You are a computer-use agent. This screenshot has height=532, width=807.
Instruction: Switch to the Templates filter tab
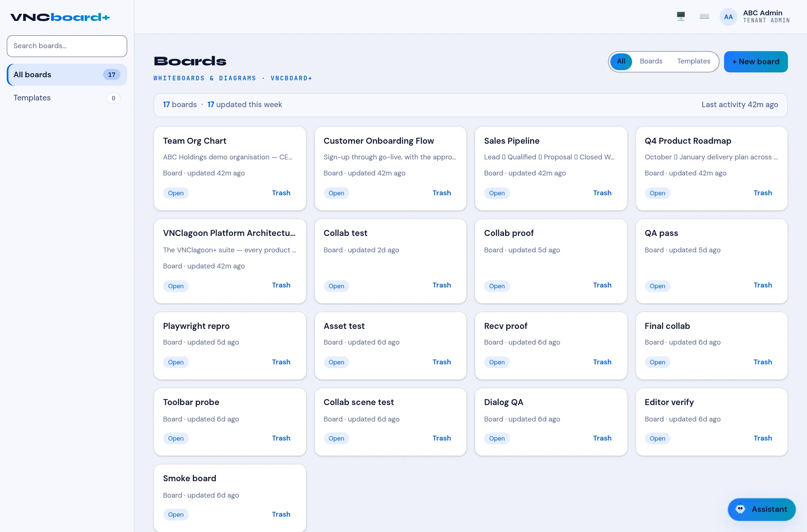point(693,61)
